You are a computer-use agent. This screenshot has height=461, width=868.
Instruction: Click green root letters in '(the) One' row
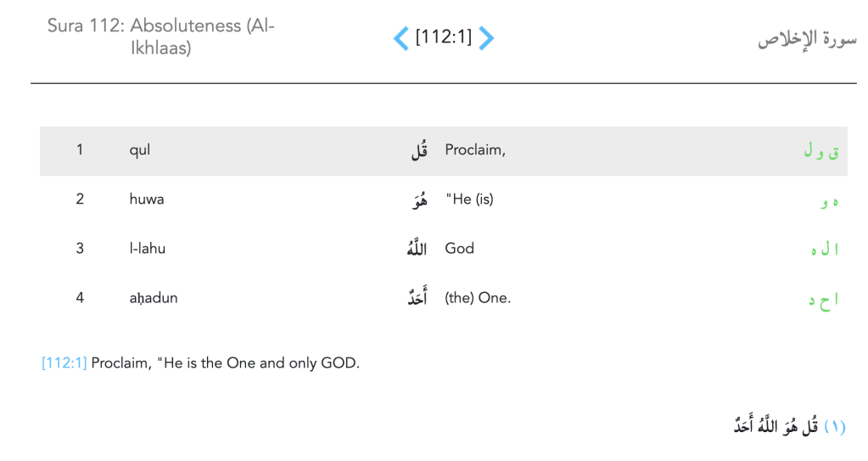(x=822, y=300)
